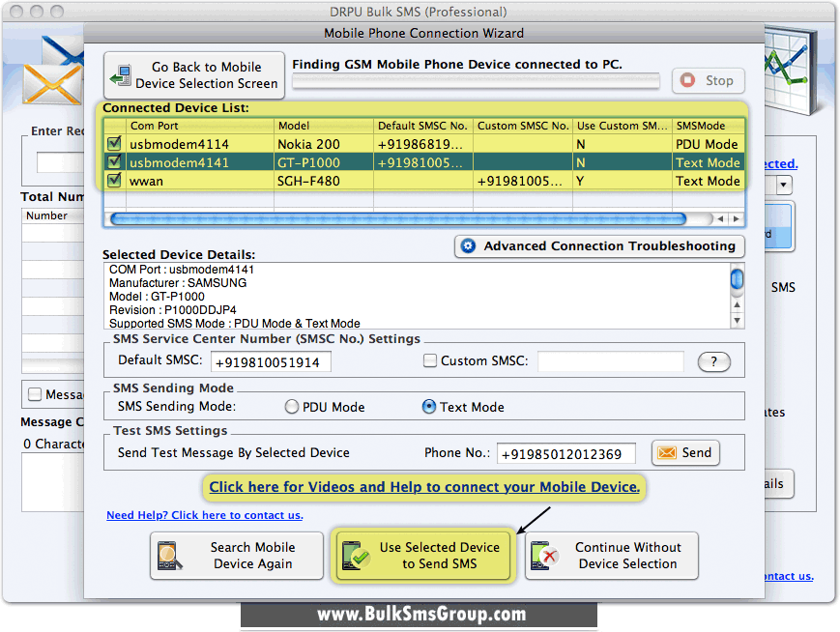The width and height of the screenshot is (840, 632).
Task: Select PDU Mode radio button
Action: click(x=291, y=407)
